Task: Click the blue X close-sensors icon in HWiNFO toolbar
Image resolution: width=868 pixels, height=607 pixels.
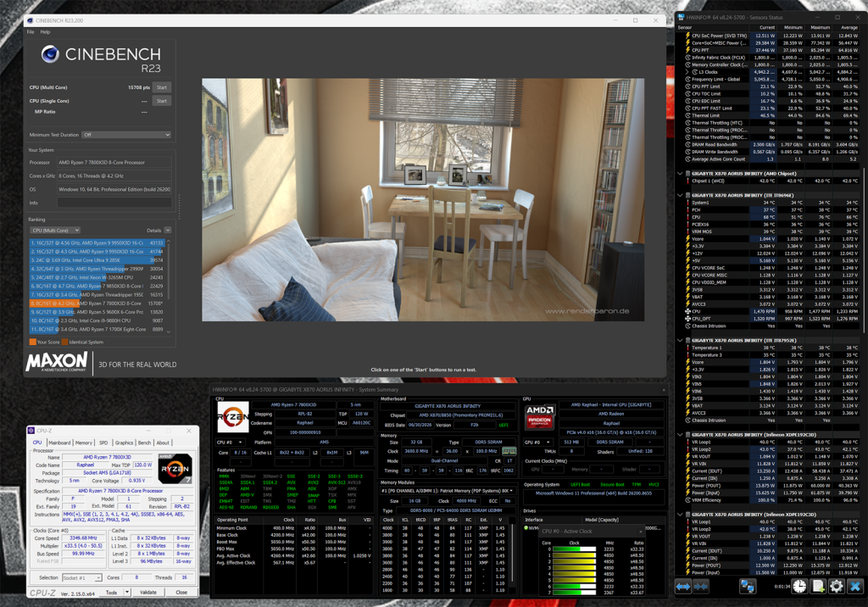Action: [x=855, y=587]
